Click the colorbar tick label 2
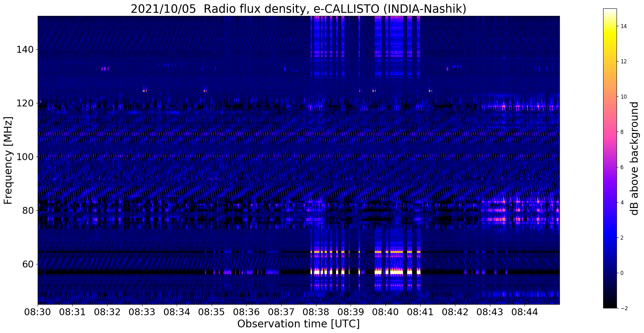 tap(622, 238)
